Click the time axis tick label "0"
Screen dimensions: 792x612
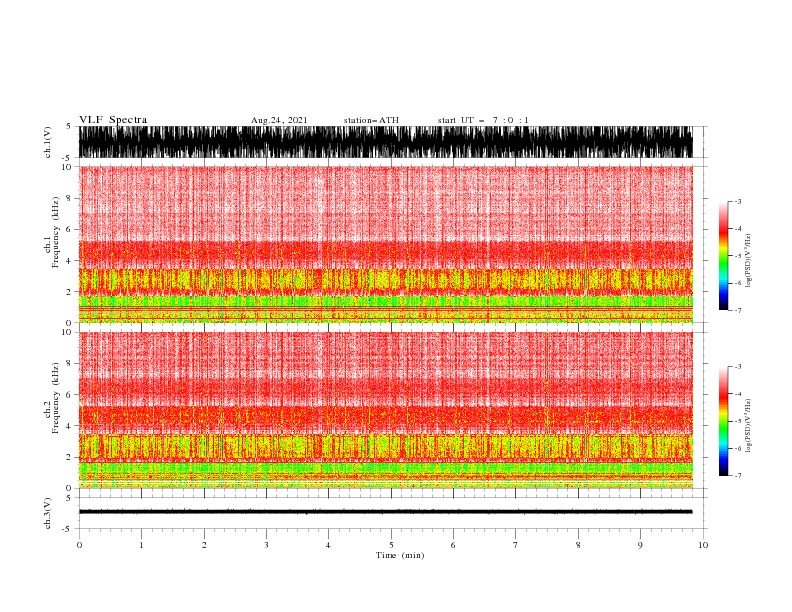pyautogui.click(x=79, y=545)
